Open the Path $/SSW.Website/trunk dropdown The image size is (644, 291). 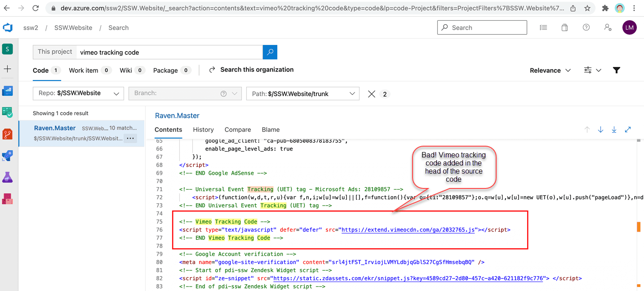[302, 94]
